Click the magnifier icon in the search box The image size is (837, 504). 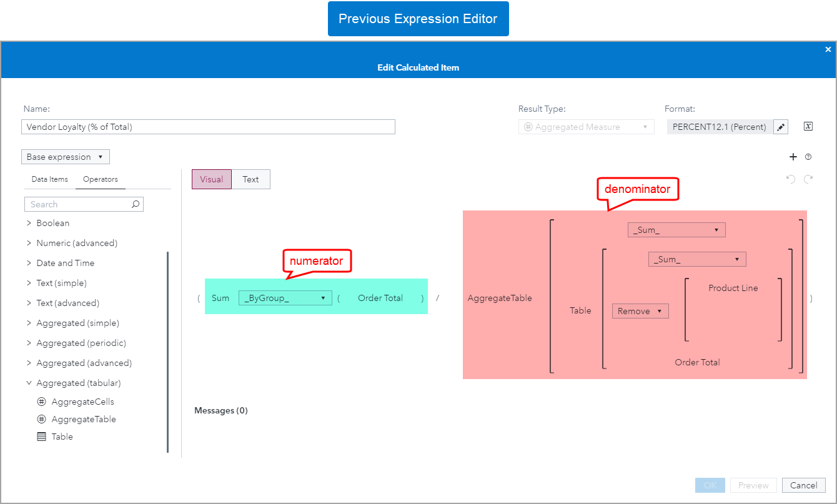136,204
